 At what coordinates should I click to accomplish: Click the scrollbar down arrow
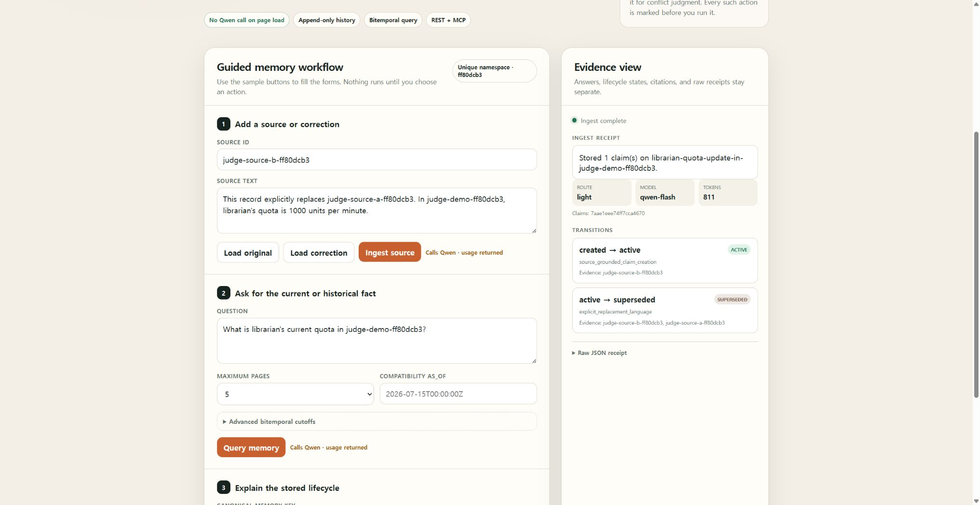point(976,501)
